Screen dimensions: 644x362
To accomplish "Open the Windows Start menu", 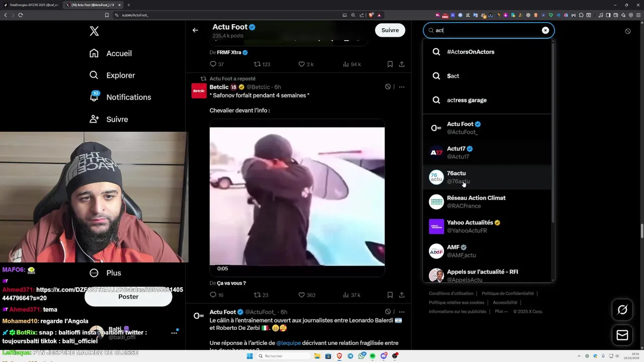I will (250, 356).
